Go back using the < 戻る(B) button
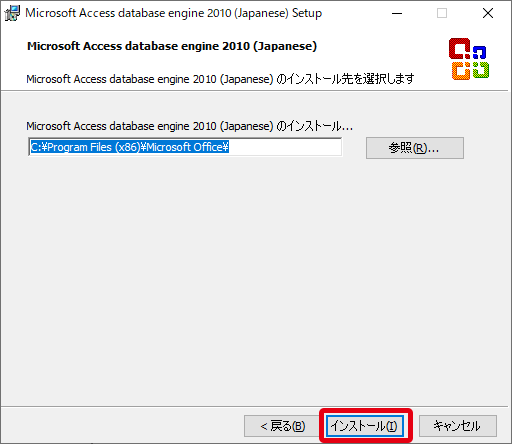The image size is (512, 444). (282, 426)
